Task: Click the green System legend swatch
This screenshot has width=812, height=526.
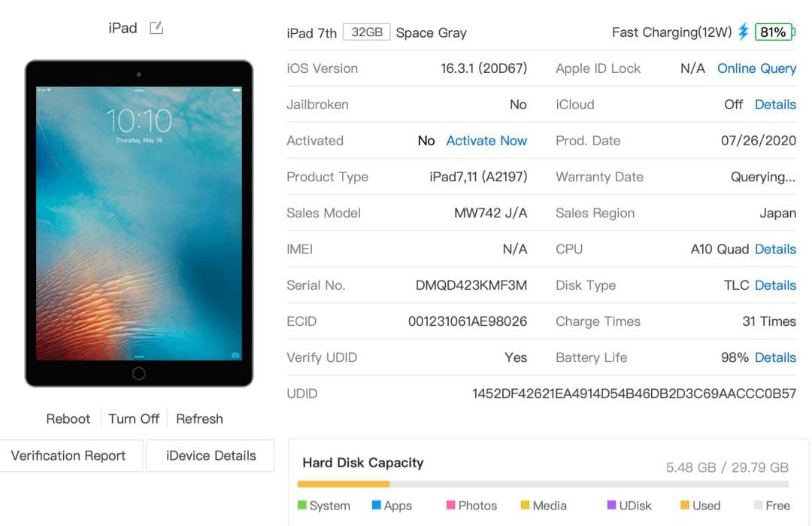Action: [x=302, y=505]
